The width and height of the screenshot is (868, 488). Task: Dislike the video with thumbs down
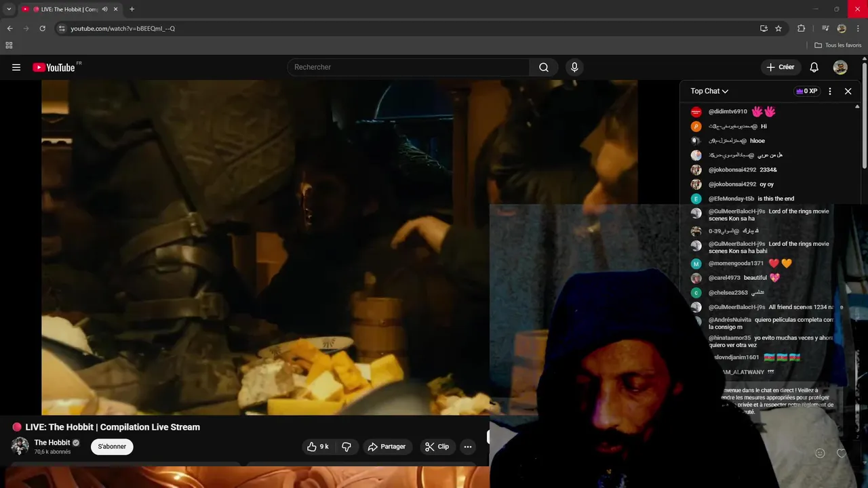347,447
